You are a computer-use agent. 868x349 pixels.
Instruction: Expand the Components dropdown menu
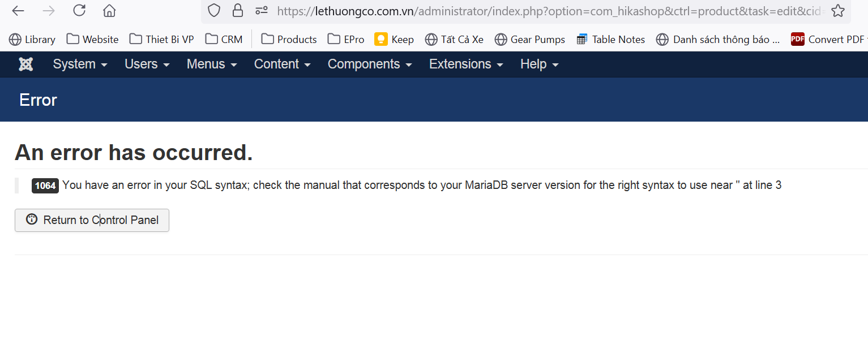370,64
